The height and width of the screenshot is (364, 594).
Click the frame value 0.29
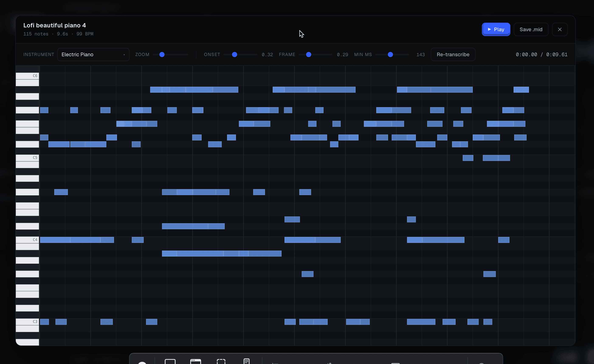coord(342,55)
